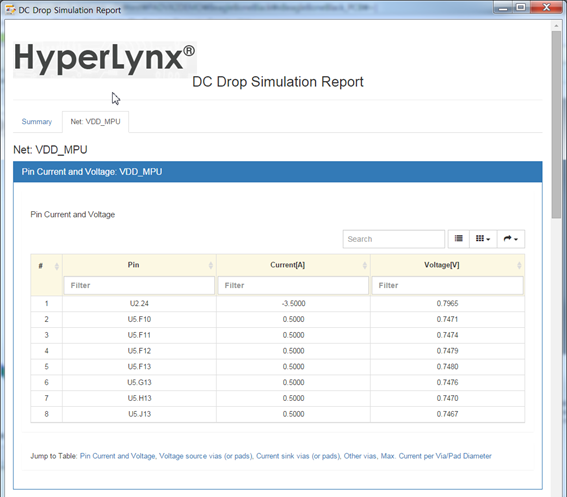The image size is (567, 497).
Task: Click voltage value 0.7470
Action: (447, 398)
